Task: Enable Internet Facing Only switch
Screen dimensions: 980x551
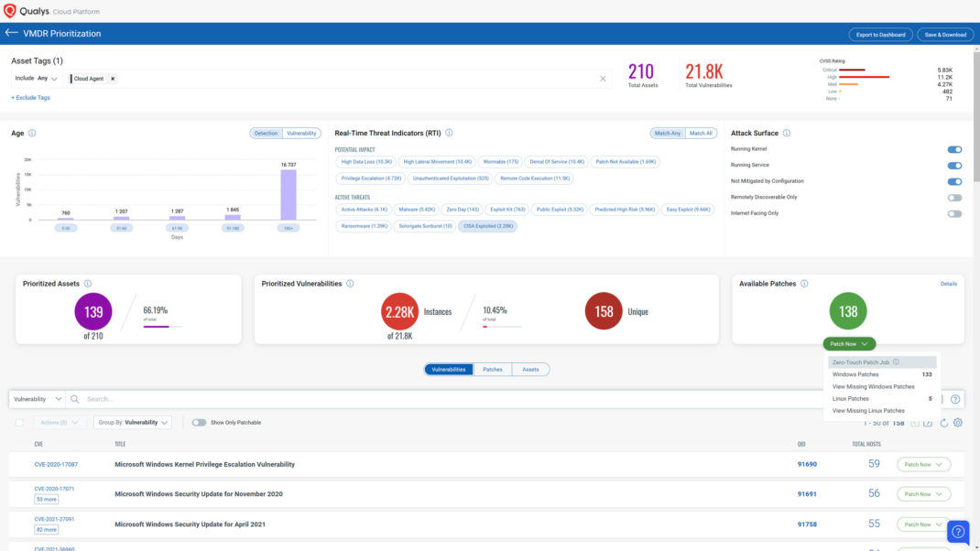Action: point(954,213)
